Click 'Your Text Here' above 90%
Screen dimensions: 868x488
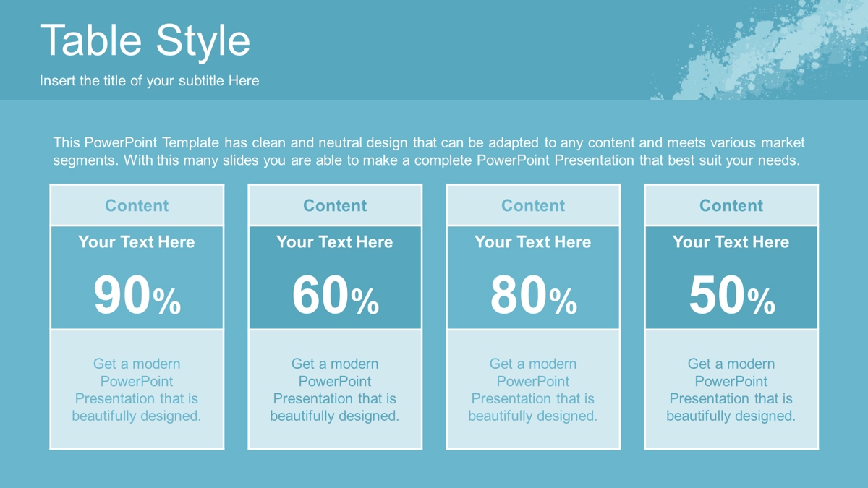tap(137, 242)
